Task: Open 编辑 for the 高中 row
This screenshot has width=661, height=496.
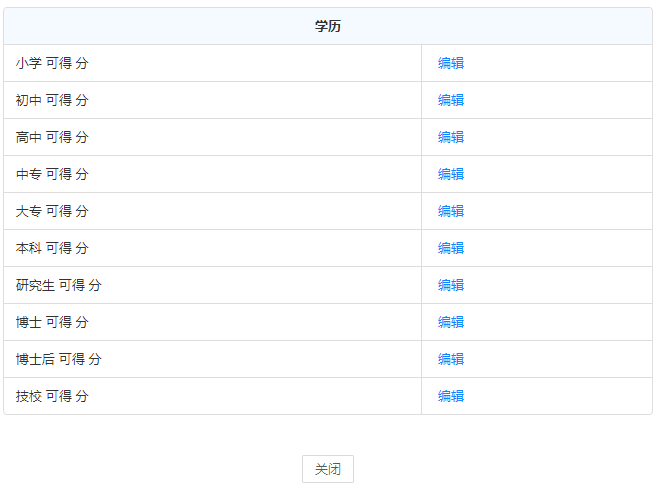Action: 450,137
